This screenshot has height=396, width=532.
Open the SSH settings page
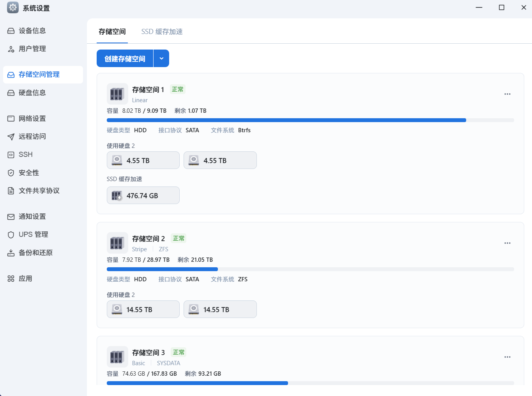click(x=25, y=154)
